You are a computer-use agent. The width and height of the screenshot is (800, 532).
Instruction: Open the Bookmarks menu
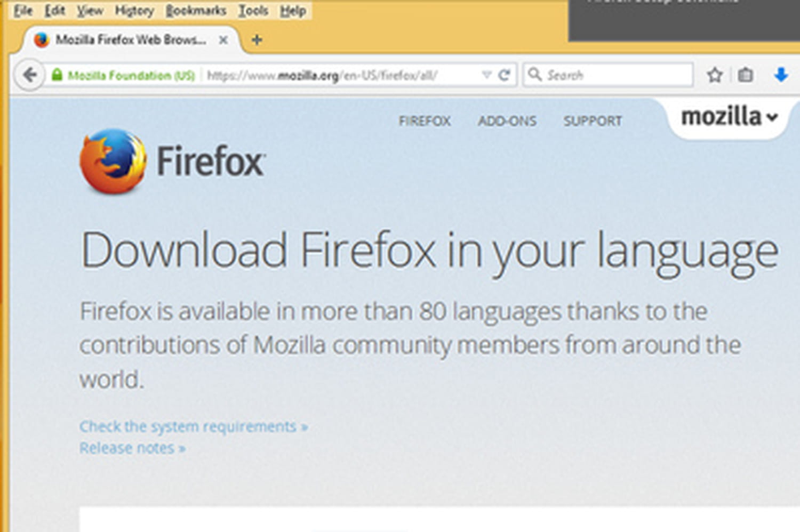click(196, 10)
